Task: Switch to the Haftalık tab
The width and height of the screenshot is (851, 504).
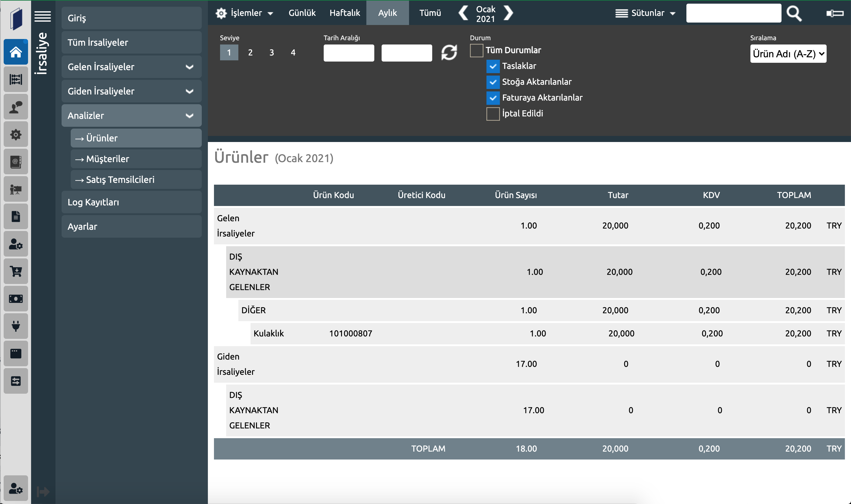Action: pos(344,13)
